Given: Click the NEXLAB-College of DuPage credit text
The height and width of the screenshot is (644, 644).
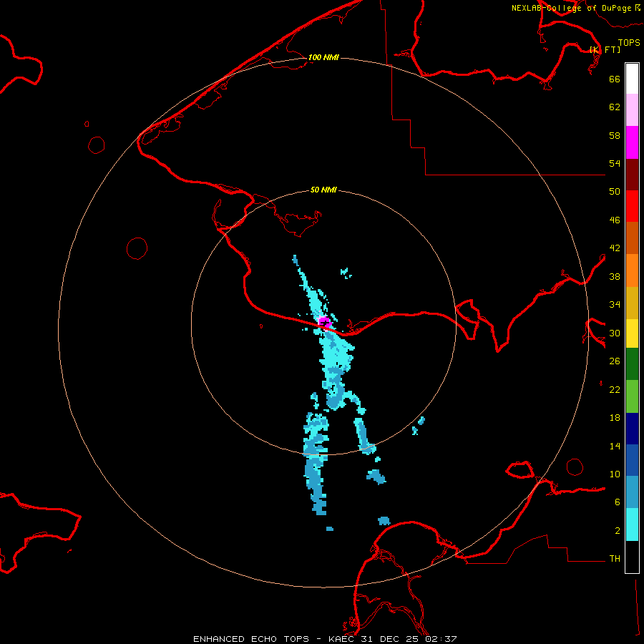Looking at the screenshot, I should [572, 8].
